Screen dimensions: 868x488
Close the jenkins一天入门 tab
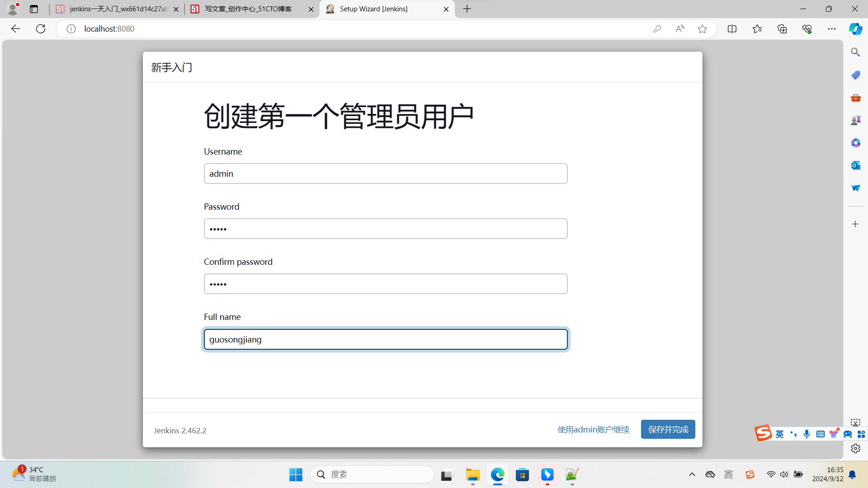pyautogui.click(x=176, y=9)
